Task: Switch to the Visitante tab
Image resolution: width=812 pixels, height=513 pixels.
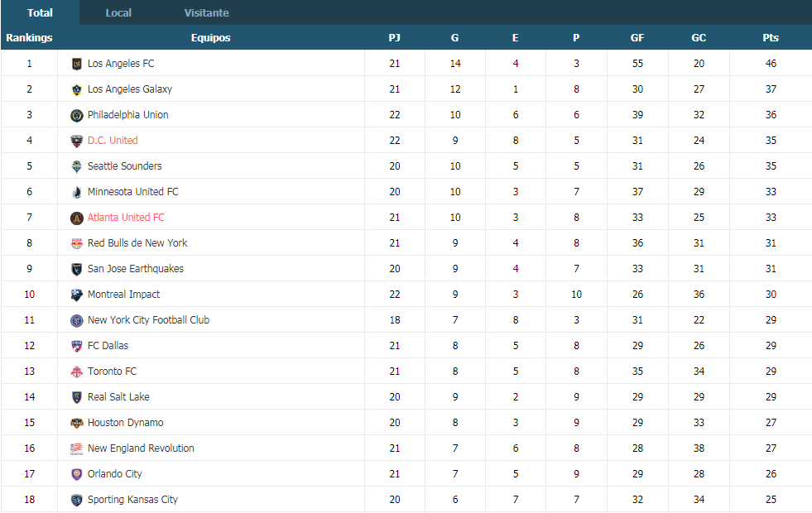Action: point(207,13)
